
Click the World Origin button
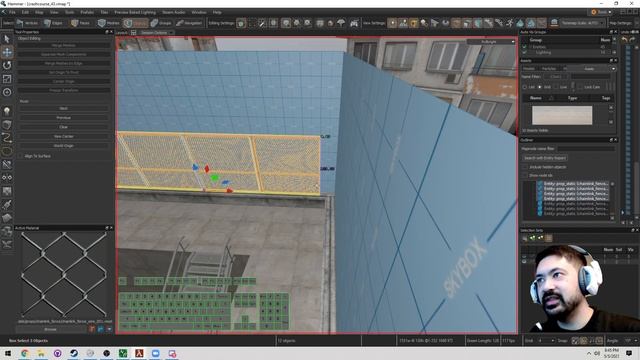click(64, 146)
